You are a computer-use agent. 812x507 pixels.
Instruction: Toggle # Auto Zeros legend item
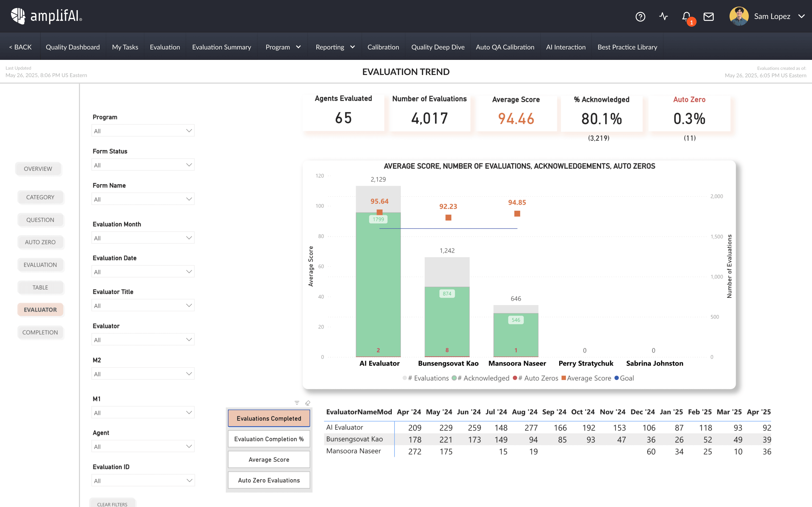click(x=535, y=378)
